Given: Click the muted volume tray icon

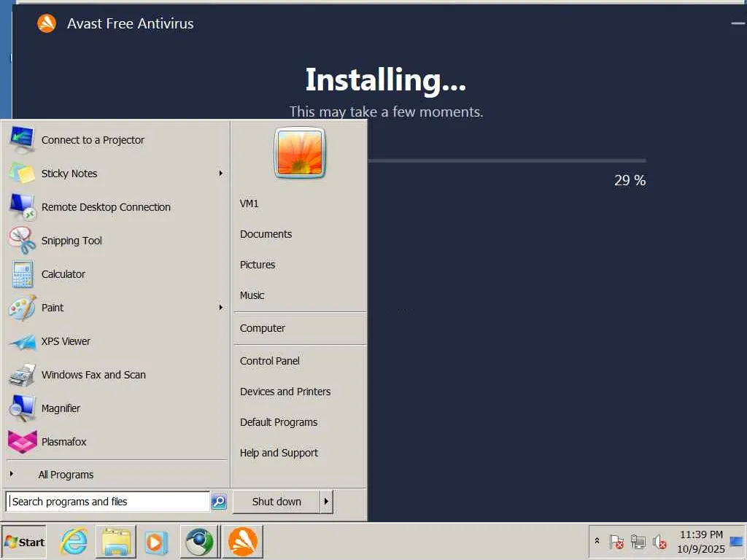Looking at the screenshot, I should coord(659,542).
